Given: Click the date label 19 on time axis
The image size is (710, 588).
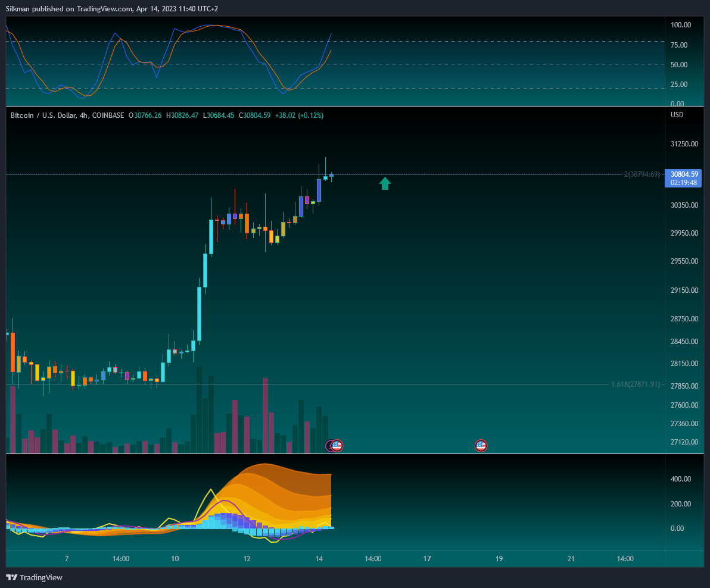Looking at the screenshot, I should (x=499, y=559).
